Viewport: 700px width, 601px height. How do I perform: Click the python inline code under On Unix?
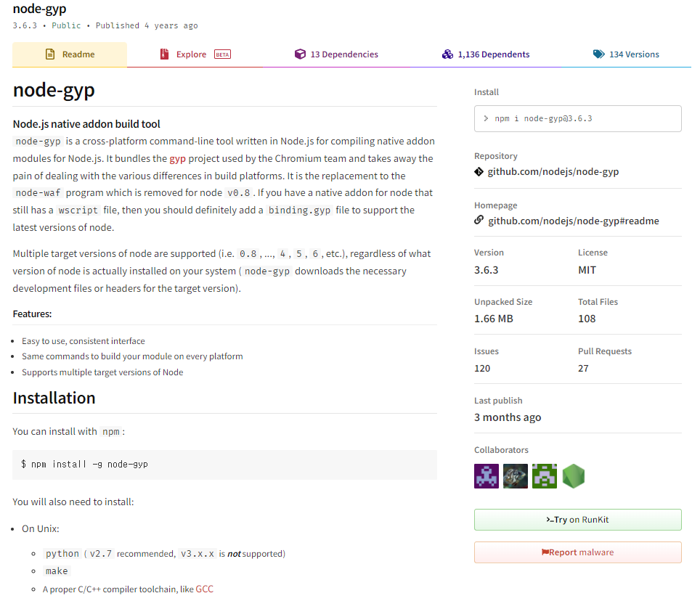[62, 554]
